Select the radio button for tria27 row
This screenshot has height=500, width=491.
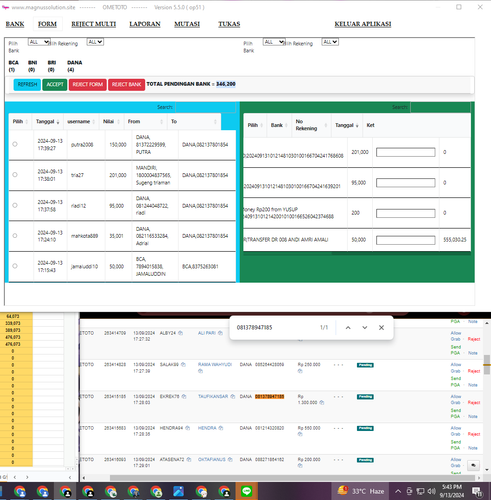15,175
